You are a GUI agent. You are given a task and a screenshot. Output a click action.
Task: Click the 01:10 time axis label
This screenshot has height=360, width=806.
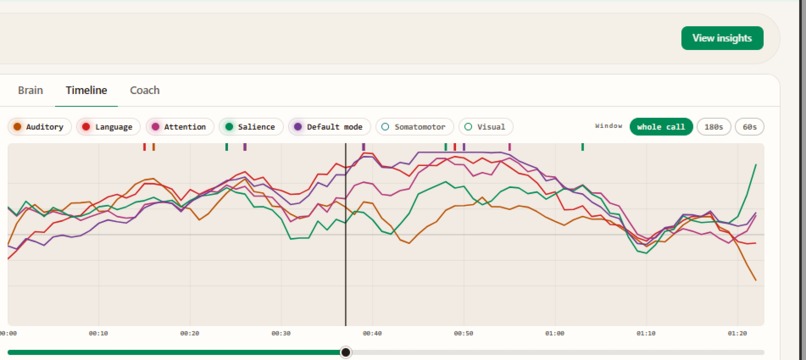(x=646, y=333)
